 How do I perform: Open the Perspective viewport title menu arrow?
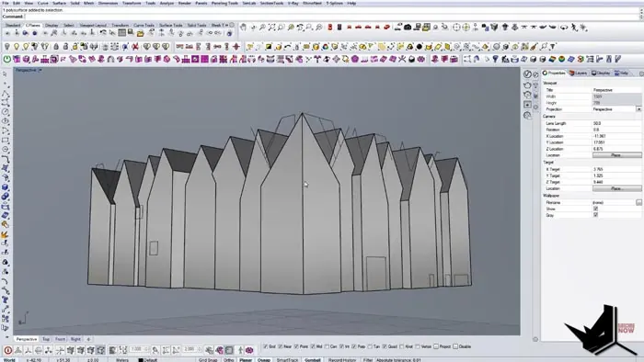coord(40,71)
